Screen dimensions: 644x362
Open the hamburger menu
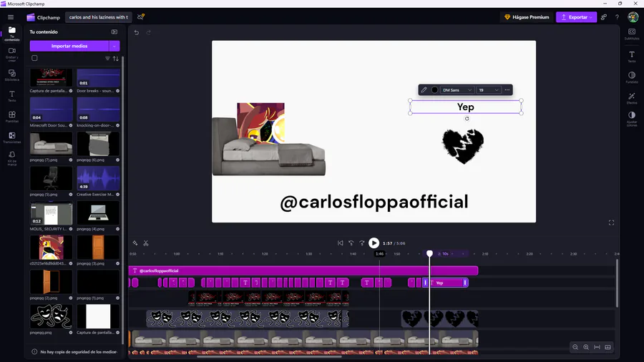(x=11, y=17)
